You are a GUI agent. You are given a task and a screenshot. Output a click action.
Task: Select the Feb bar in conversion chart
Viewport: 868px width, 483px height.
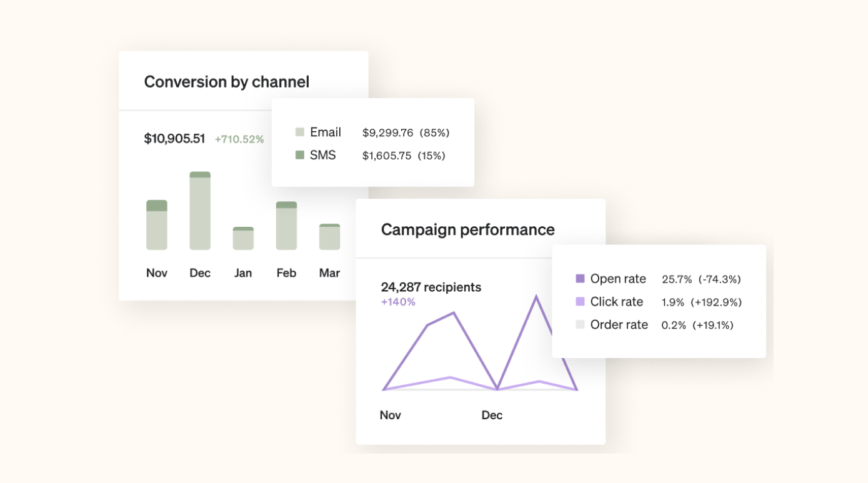point(286,226)
